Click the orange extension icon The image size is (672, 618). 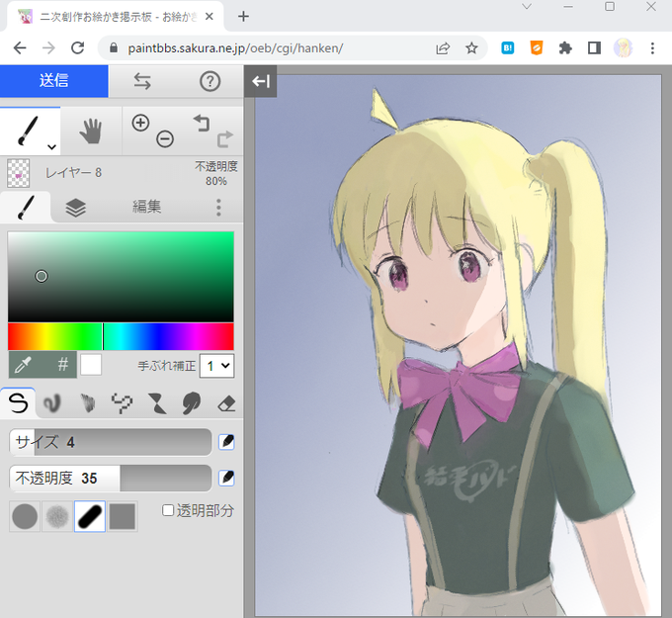point(537,48)
